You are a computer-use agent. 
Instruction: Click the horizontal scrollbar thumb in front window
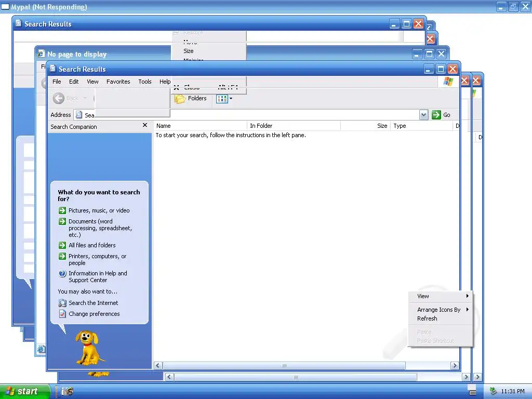[284, 366]
